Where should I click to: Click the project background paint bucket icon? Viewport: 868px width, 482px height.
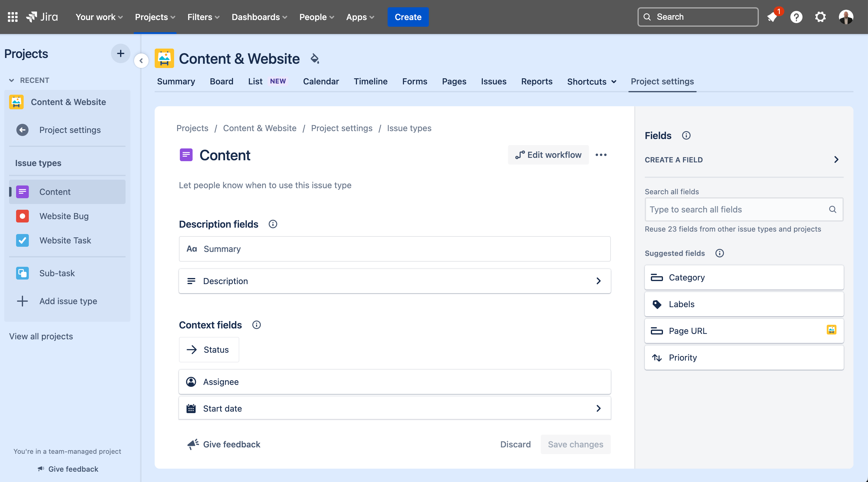[315, 59]
